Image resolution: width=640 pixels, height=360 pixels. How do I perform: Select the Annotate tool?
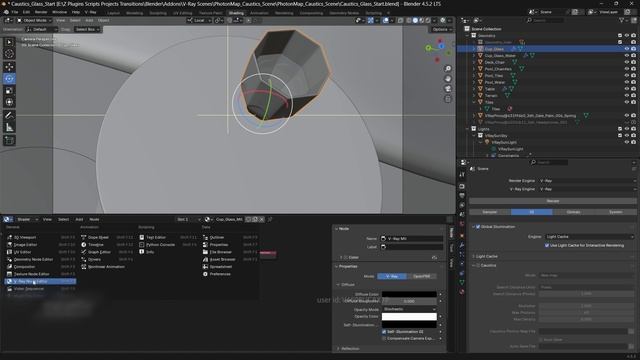click(9, 116)
